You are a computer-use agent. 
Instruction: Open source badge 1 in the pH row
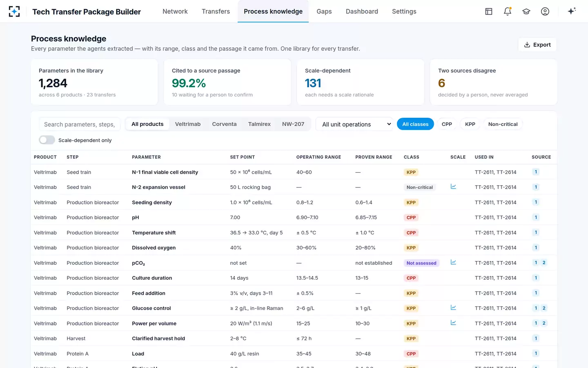(536, 217)
